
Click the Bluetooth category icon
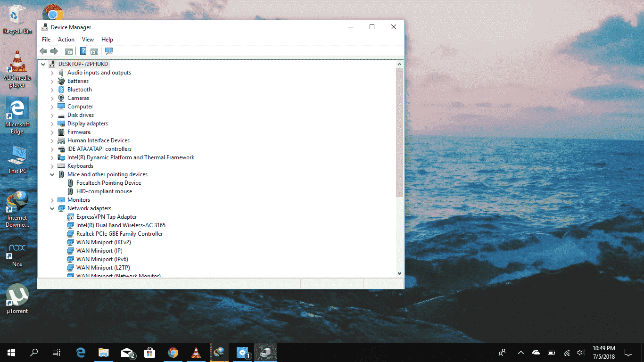(61, 90)
